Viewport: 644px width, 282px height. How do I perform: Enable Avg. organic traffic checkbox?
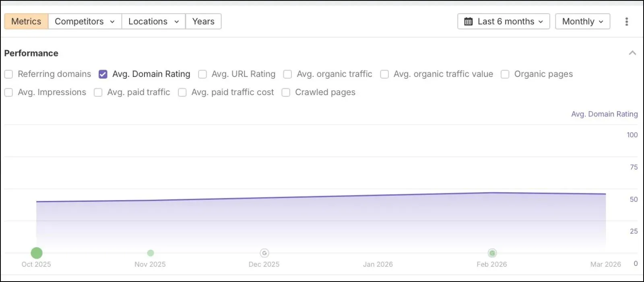287,74
